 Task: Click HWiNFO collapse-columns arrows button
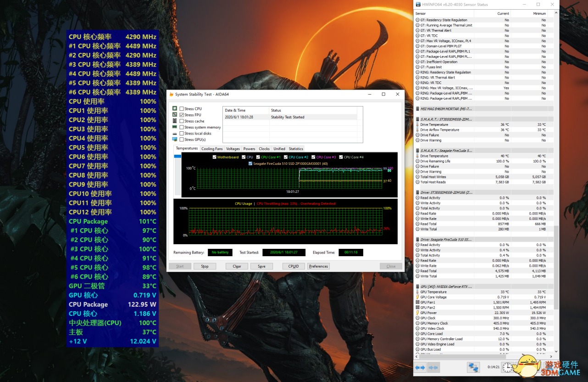433,367
